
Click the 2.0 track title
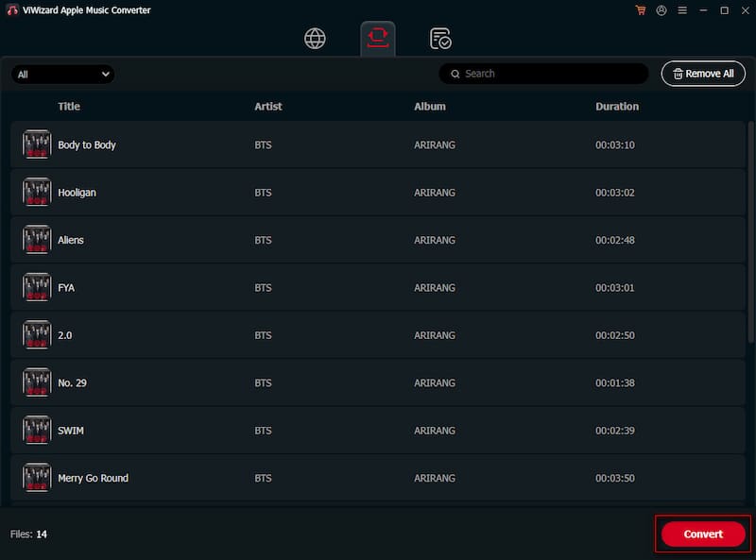point(65,335)
